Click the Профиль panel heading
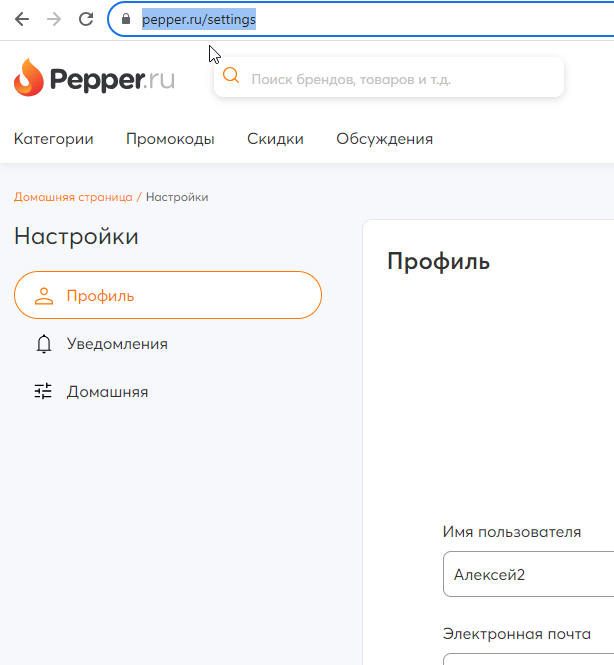 438,261
